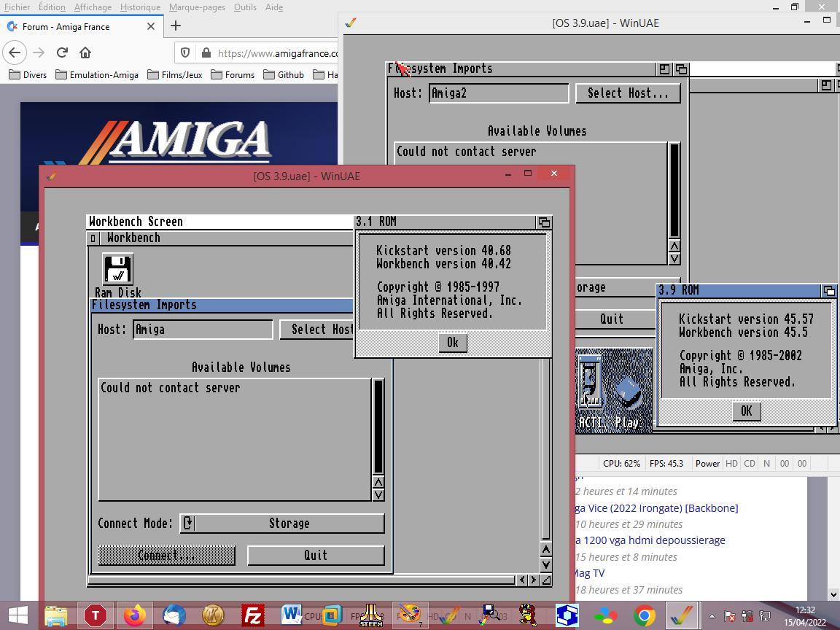Viewport: 840px width, 630px height.
Task: Open the Amiga 1200 vga hdmi depoussierage link
Action: 650,540
